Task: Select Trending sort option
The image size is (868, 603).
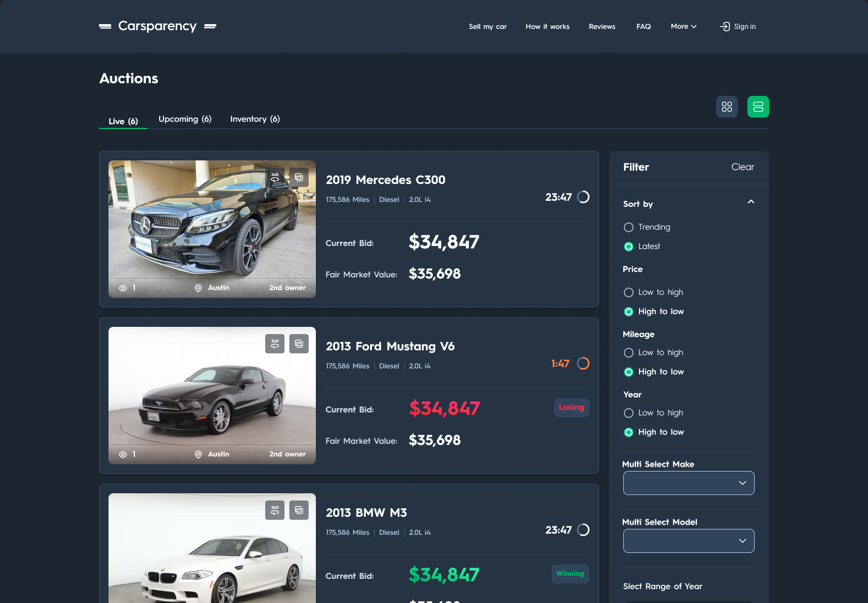Action: (x=629, y=227)
